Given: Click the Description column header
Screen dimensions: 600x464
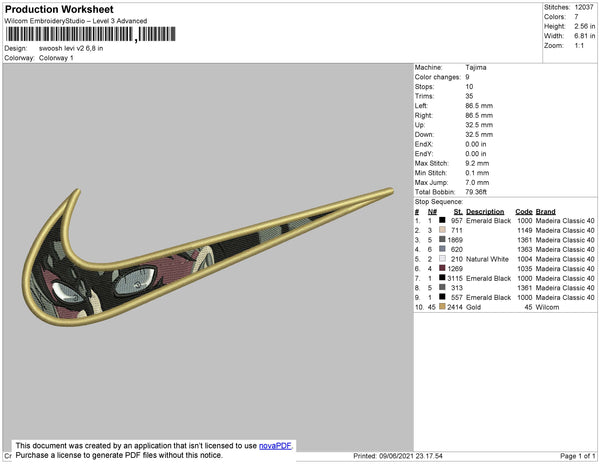Looking at the screenshot, I should (x=485, y=212).
